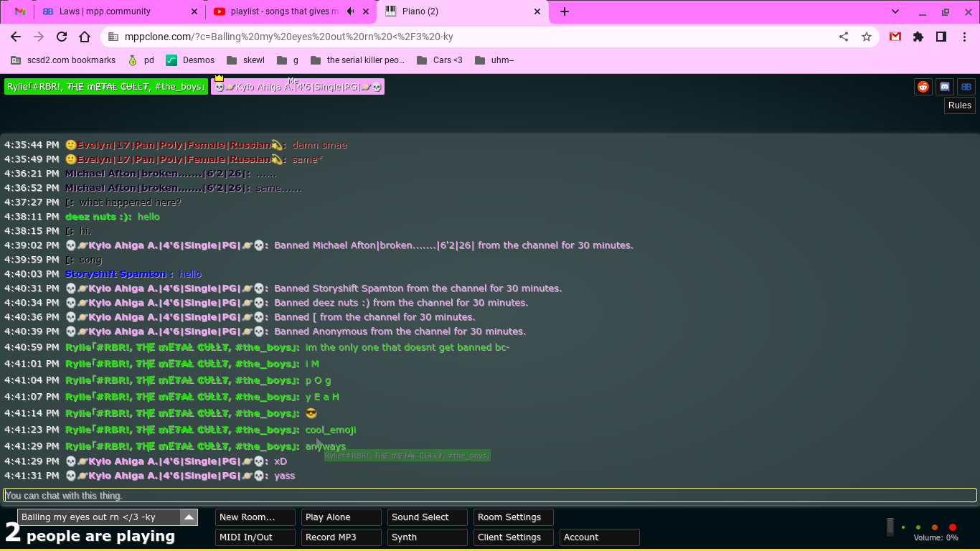Click Evelyn's name at 4:35:44 PM
The width and height of the screenshot is (980, 551).
(x=176, y=145)
